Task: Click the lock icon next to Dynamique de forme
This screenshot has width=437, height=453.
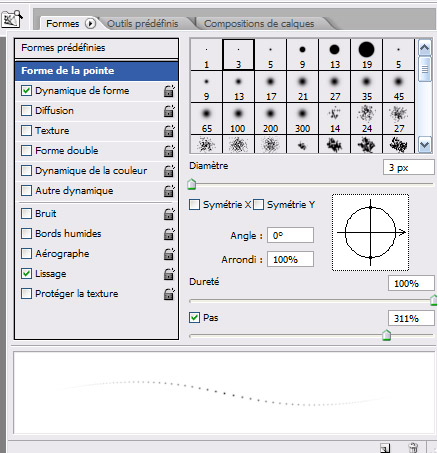Action: coord(169,91)
